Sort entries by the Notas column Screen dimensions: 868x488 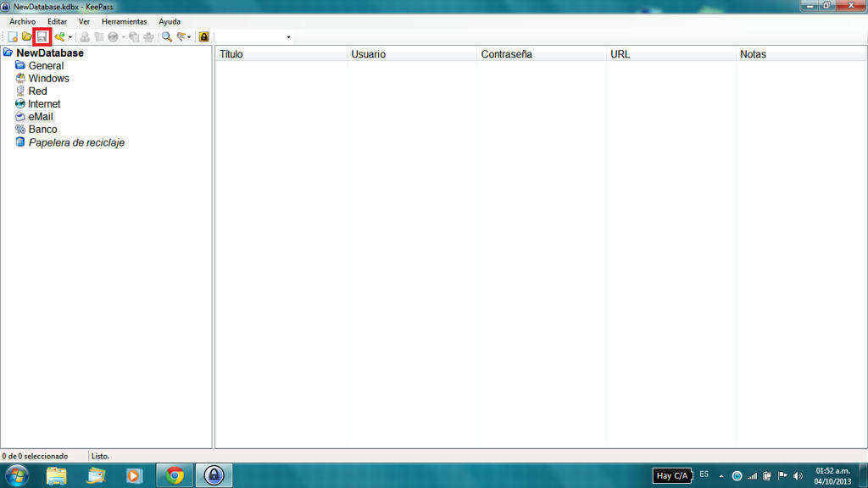pyautogui.click(x=801, y=54)
